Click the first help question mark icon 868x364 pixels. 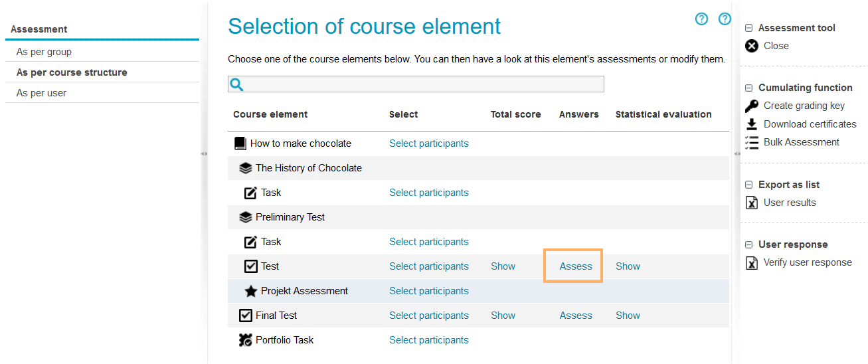click(x=701, y=19)
